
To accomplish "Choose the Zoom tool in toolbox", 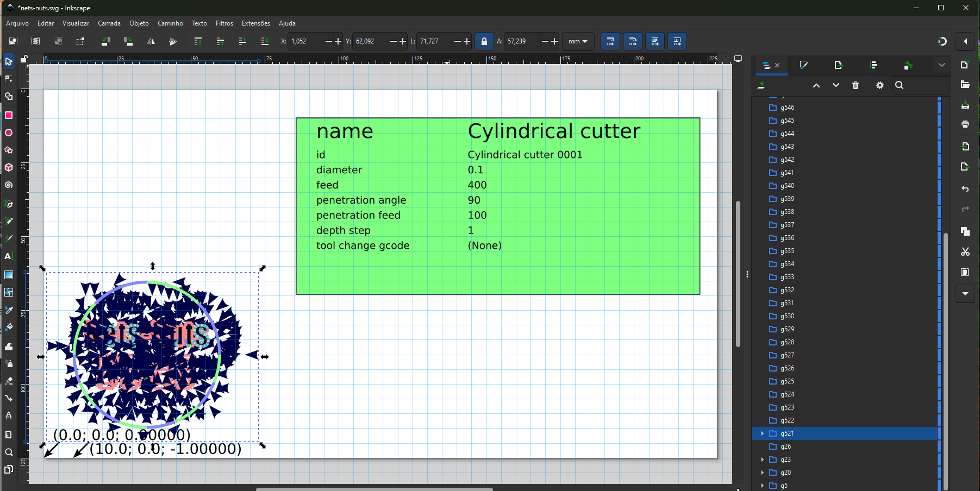I will (9, 452).
